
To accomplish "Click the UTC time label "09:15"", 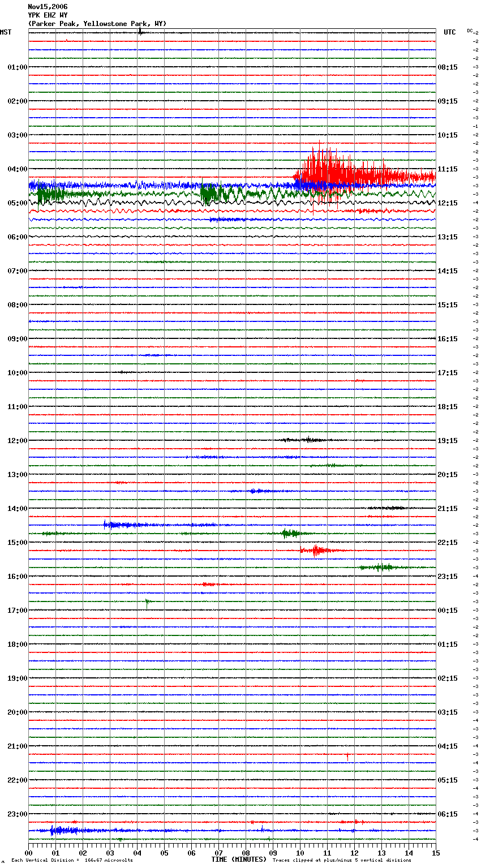I will (448, 101).
